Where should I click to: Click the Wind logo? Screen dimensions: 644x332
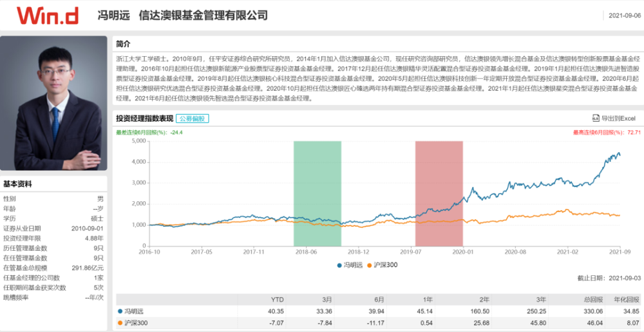pyautogui.click(x=48, y=15)
